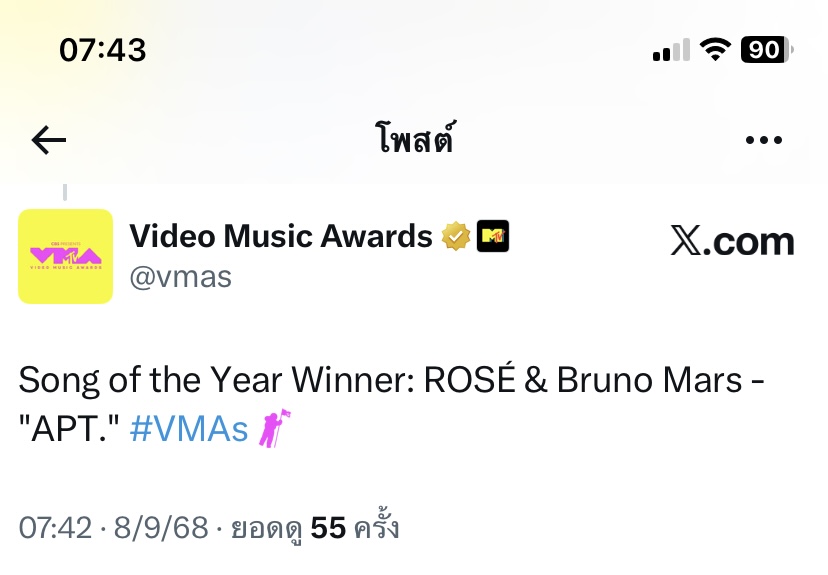Screen dimensions: 828x575
Task: Click the Song of the Year post text
Action: pyautogui.click(x=391, y=404)
